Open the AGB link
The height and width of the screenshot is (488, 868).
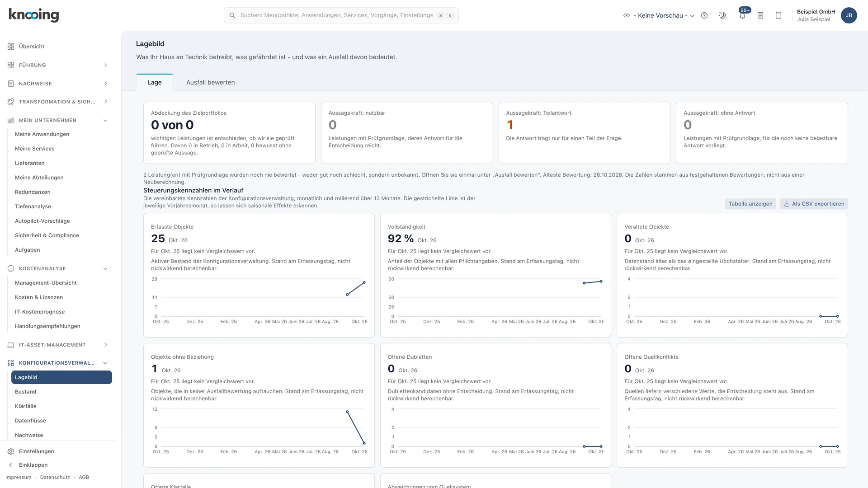pos(84,477)
